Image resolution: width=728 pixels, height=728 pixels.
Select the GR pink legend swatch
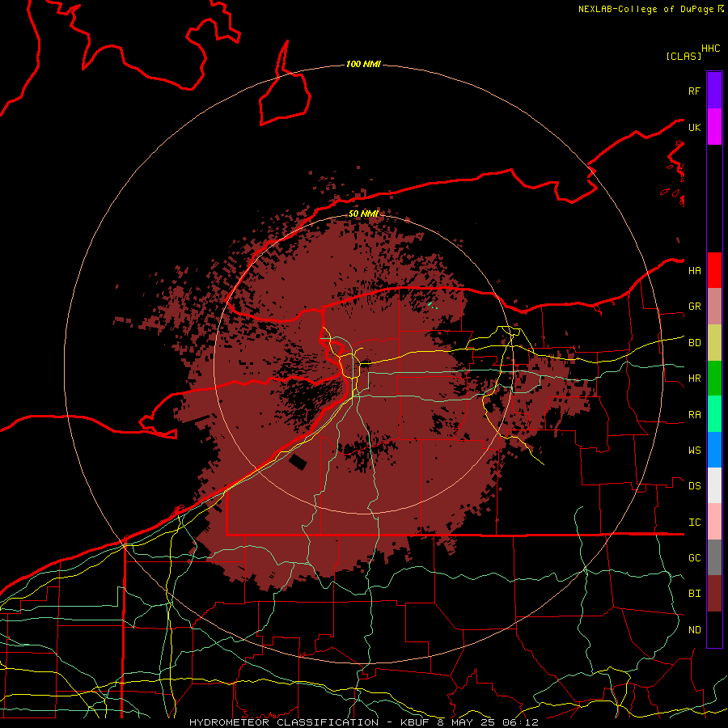714,306
